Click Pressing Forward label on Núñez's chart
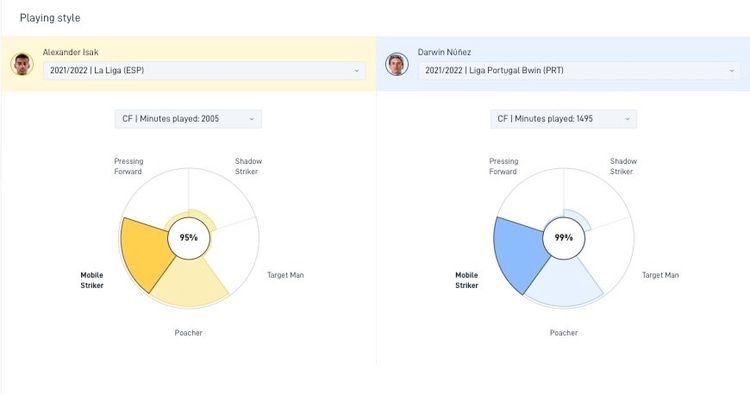This screenshot has height=395, width=750. 503,166
